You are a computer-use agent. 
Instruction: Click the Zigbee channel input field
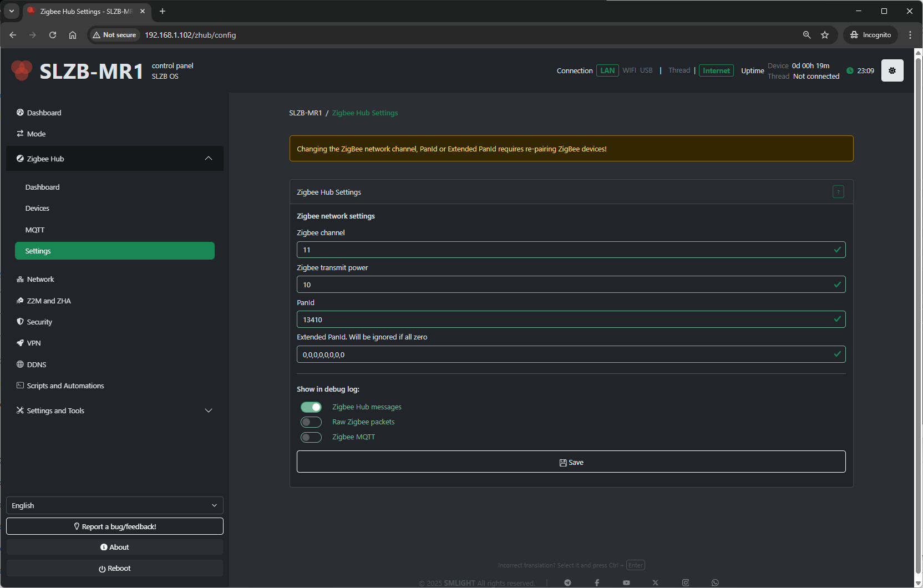566,250
